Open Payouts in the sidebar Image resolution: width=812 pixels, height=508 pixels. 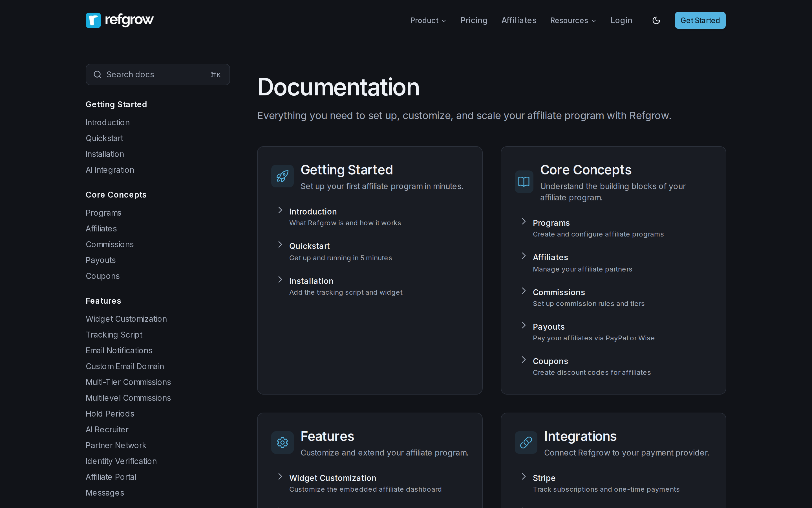(x=100, y=260)
